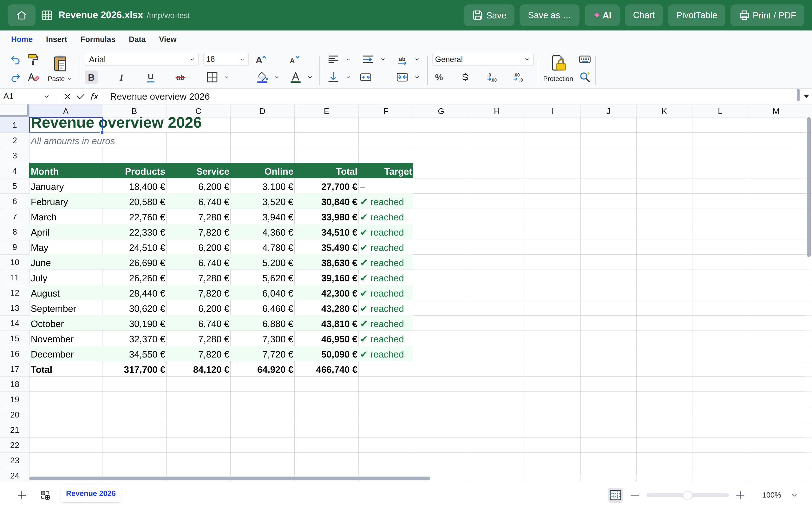Screen dimensions: 812x508
Task: Click the Print / PDF button
Action: click(x=767, y=16)
